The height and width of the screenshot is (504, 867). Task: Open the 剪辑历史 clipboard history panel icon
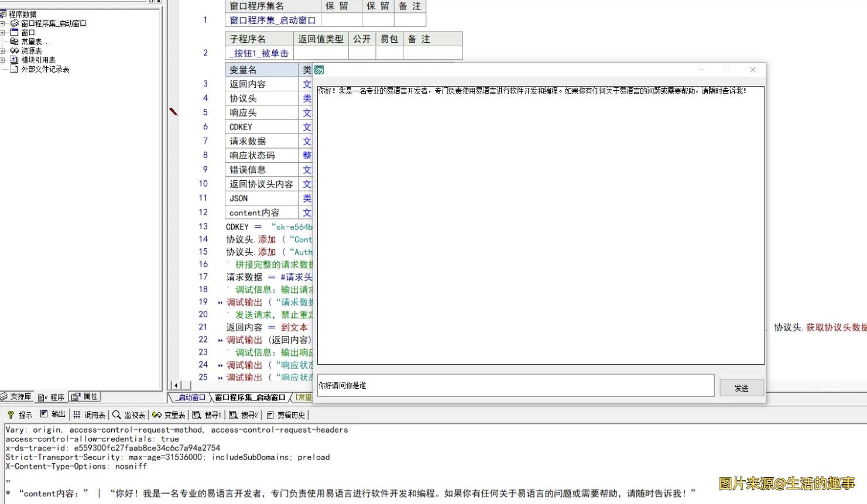[282, 414]
